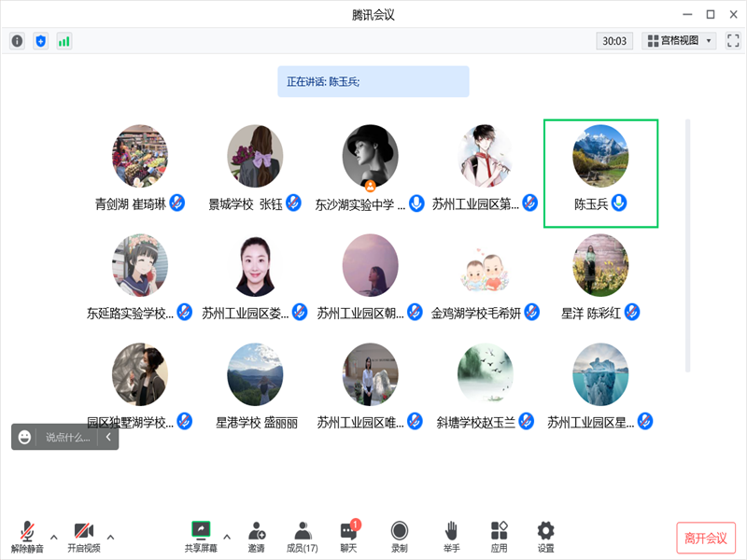Image resolution: width=747 pixels, height=560 pixels.
Task: Click mic icon of 东沙湖实验中学
Action: pos(416,203)
